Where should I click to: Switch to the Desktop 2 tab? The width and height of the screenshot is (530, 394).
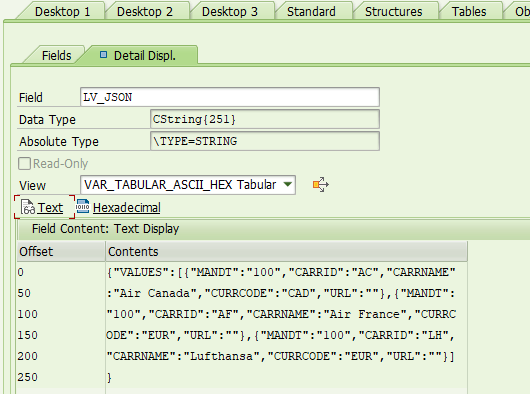pos(145,11)
